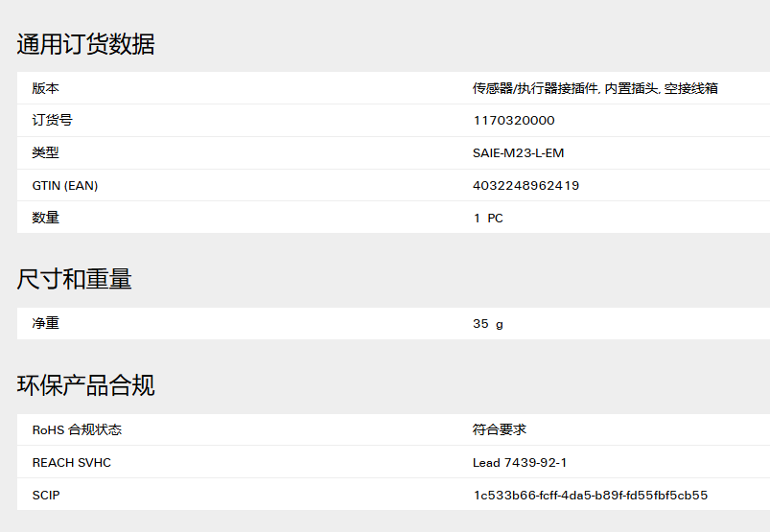Image resolution: width=770 pixels, height=532 pixels.
Task: Click the GTIN (EAN) label
Action: pyautogui.click(x=65, y=186)
